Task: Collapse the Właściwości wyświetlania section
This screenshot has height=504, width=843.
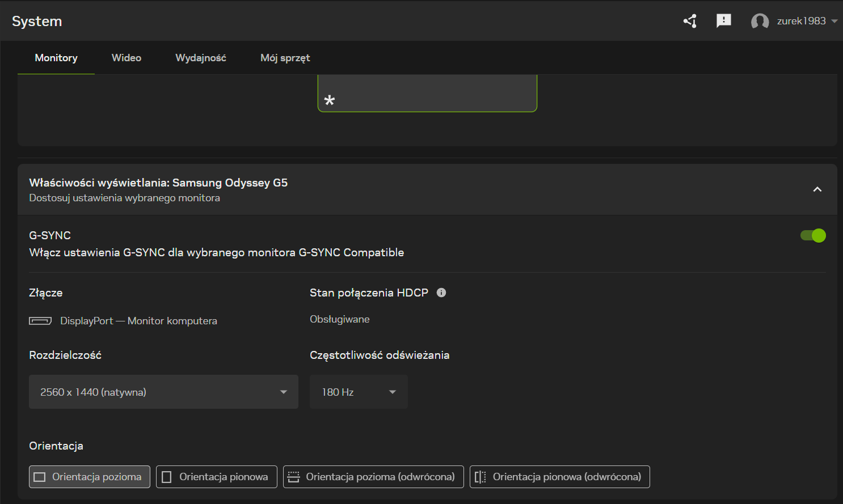Action: click(817, 189)
